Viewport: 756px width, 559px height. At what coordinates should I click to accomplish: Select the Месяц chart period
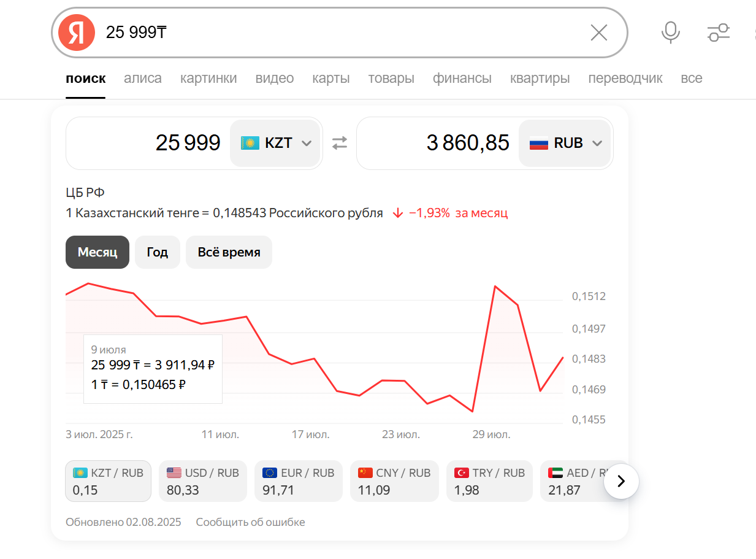(97, 252)
